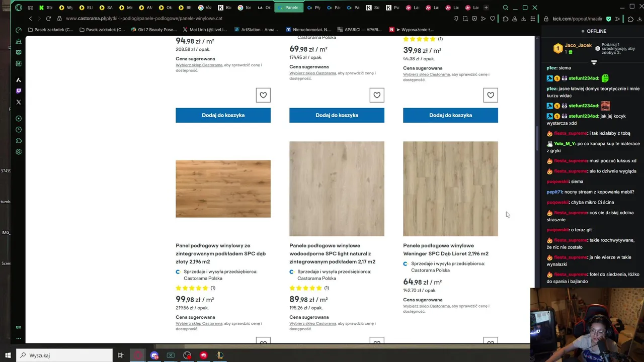Open Extensions cube icon in sidebar
The height and width of the screenshot is (362, 644).
[x=19, y=141]
